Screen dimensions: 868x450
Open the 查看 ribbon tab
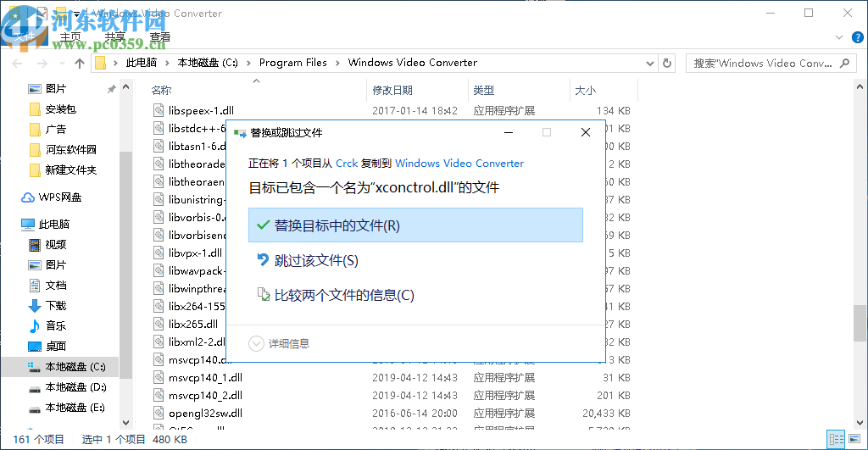click(160, 37)
